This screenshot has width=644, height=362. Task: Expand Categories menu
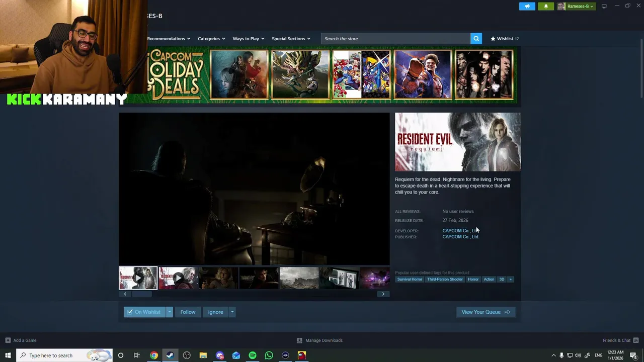(x=211, y=39)
